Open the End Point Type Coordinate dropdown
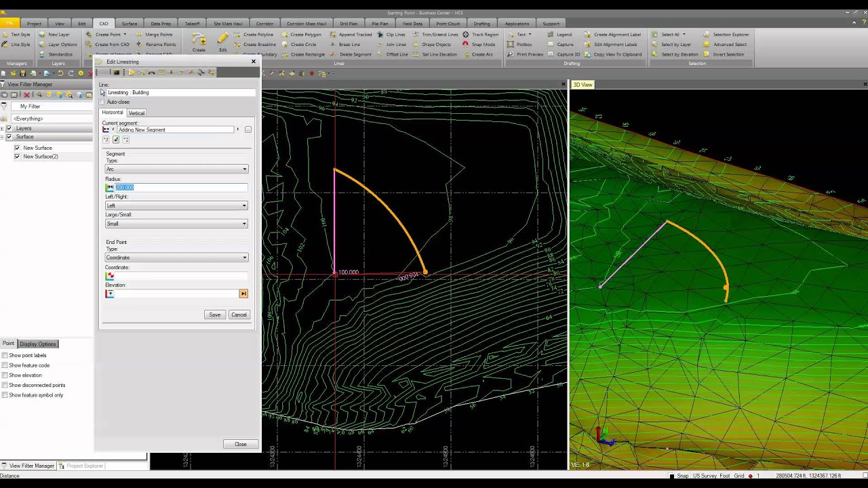Screen dimensions: 868x488 [176, 258]
